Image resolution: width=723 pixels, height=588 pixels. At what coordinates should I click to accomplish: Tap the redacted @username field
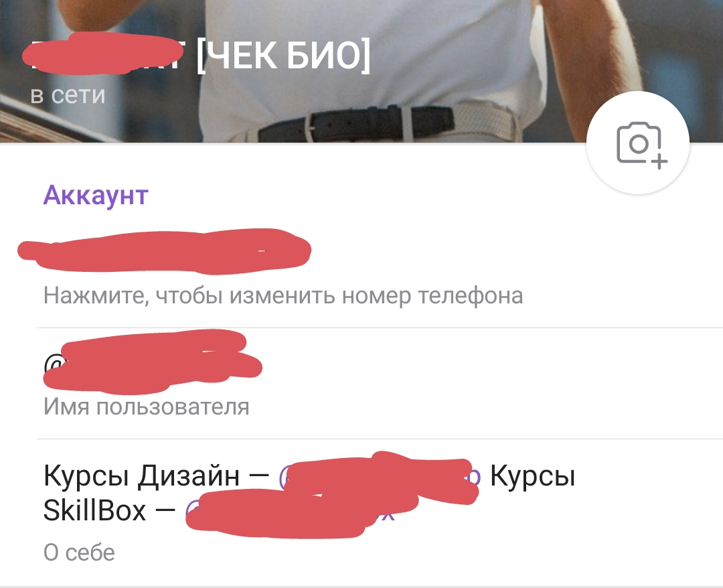(x=153, y=362)
